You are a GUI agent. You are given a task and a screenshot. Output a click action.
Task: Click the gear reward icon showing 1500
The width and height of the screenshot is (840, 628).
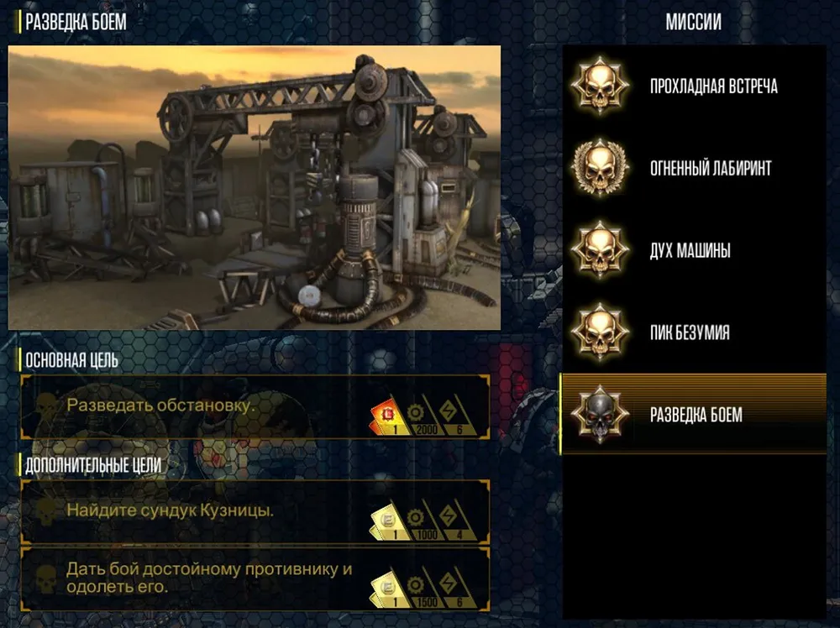[423, 589]
